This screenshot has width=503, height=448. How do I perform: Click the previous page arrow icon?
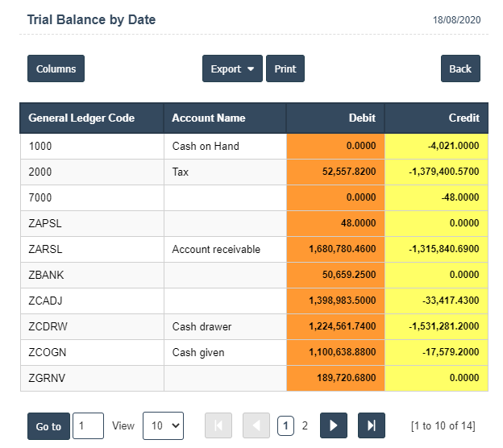click(x=256, y=426)
